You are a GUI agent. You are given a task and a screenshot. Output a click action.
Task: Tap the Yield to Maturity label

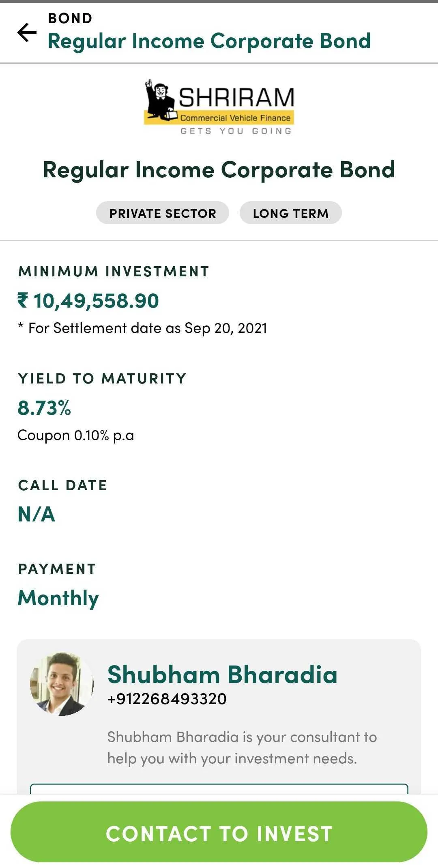[102, 379]
